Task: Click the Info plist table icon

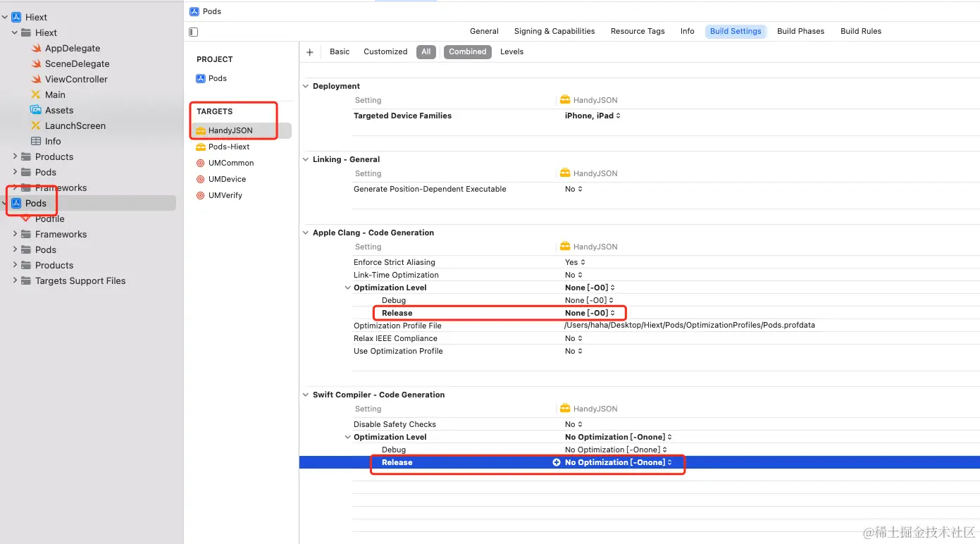Action: 36,141
